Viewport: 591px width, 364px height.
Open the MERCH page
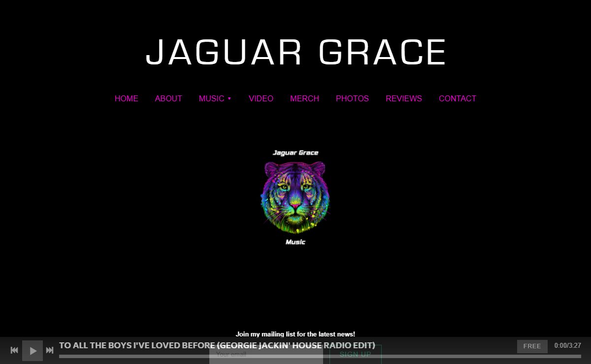click(x=304, y=98)
